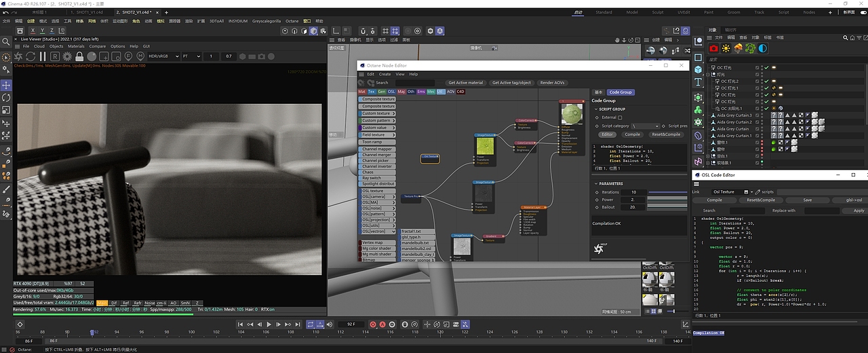Screen dimensions: 868x353
Task: Jump to timeline start button
Action: [x=240, y=324]
